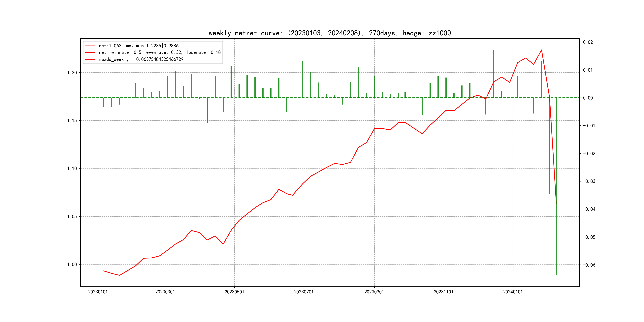Image resolution: width=644 pixels, height=322 pixels.
Task: Click the 20230101 x-axis label
Action: [x=98, y=292]
